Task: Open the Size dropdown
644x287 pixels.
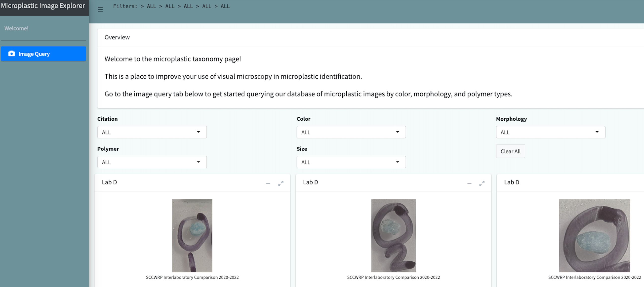Action: 351,162
